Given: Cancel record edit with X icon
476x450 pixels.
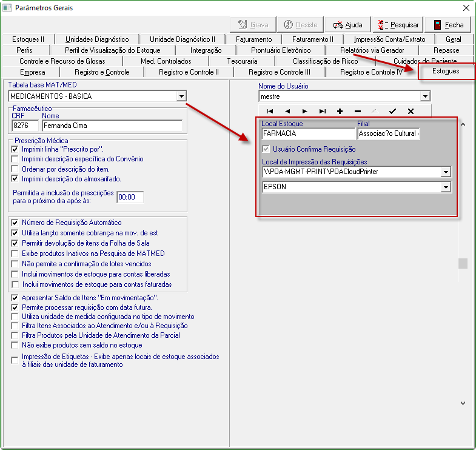Looking at the screenshot, I should [x=411, y=111].
